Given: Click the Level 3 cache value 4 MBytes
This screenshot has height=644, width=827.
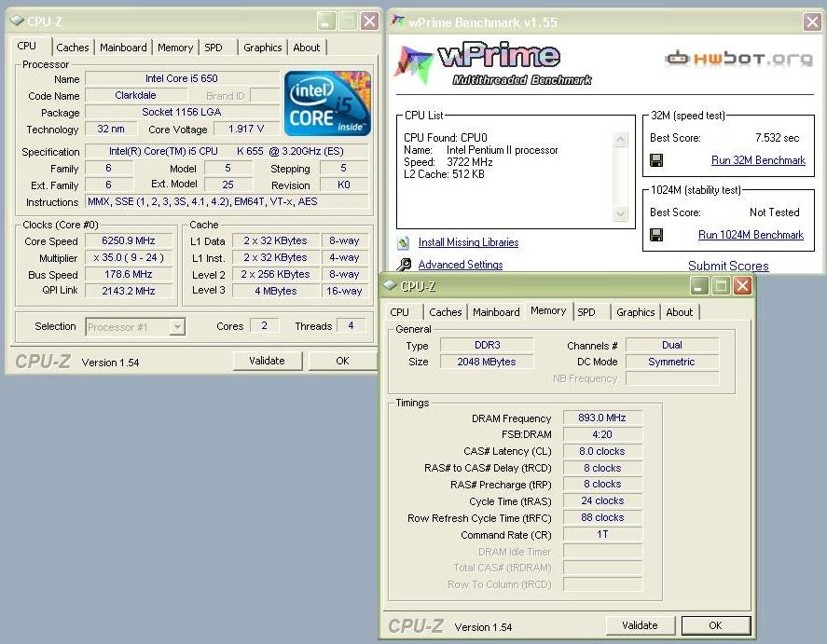Looking at the screenshot, I should tap(275, 291).
